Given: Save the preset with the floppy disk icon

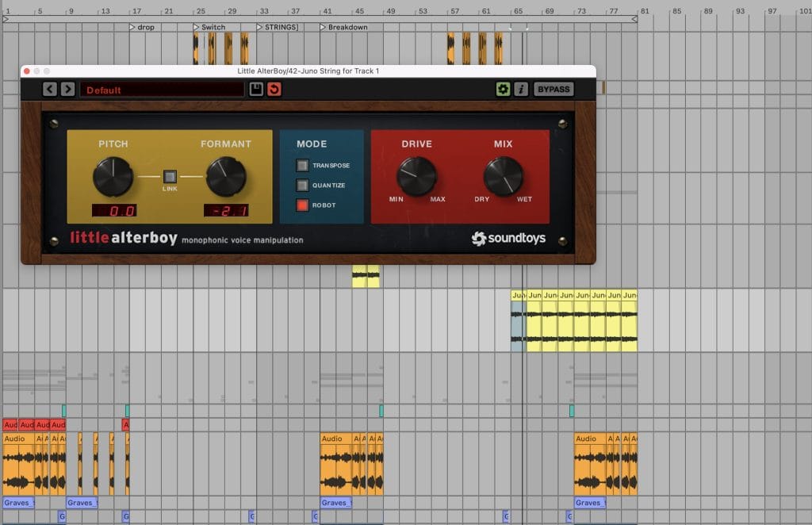Looking at the screenshot, I should pos(256,89).
